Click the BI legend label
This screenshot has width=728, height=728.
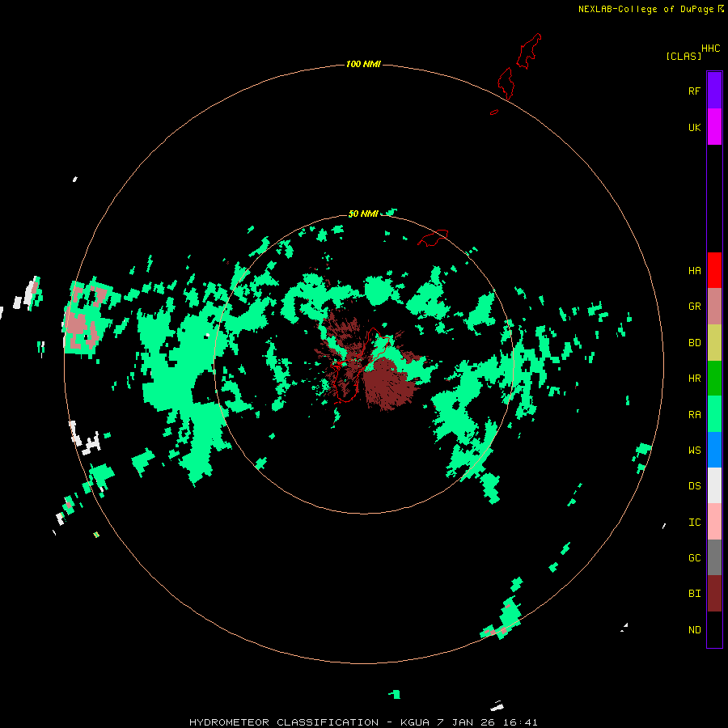[x=694, y=594]
